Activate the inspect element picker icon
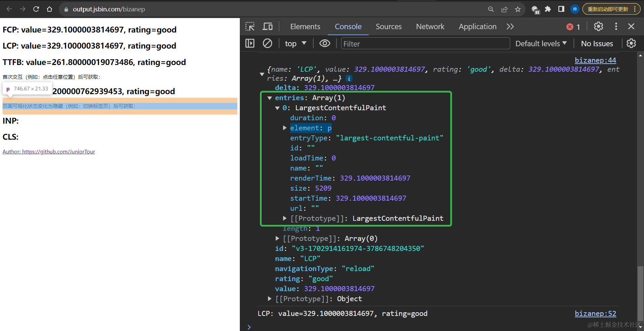Screen dimensions: 644x331 coord(250,26)
